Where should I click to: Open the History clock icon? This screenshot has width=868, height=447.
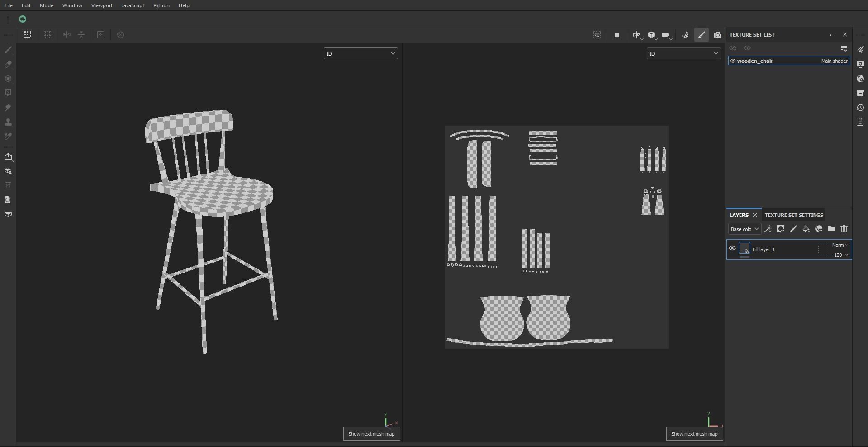point(860,108)
